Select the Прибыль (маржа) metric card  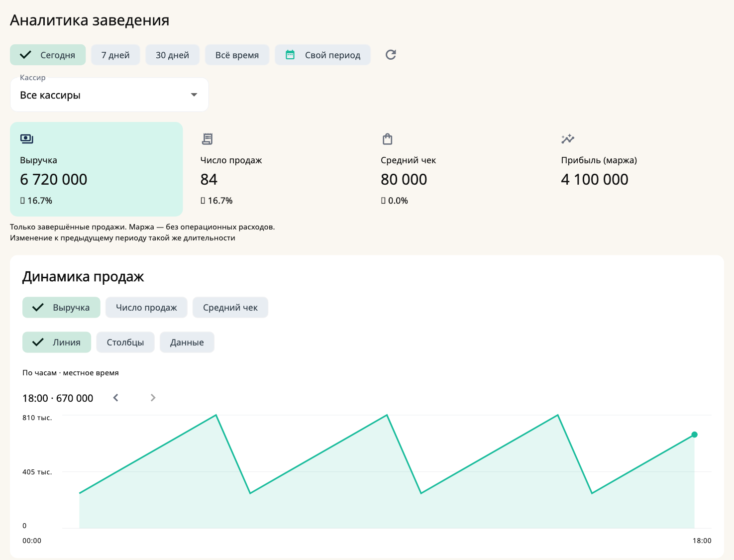637,169
